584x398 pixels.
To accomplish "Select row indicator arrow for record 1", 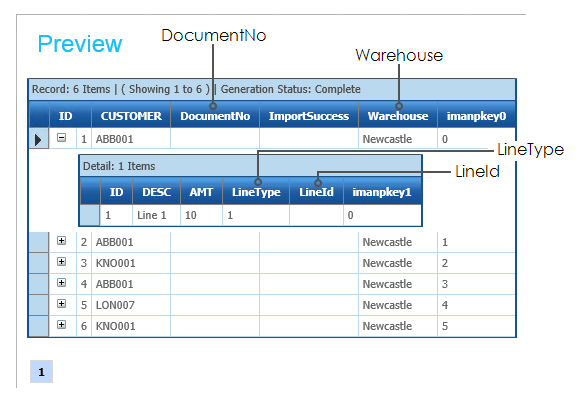I will pos(38,139).
